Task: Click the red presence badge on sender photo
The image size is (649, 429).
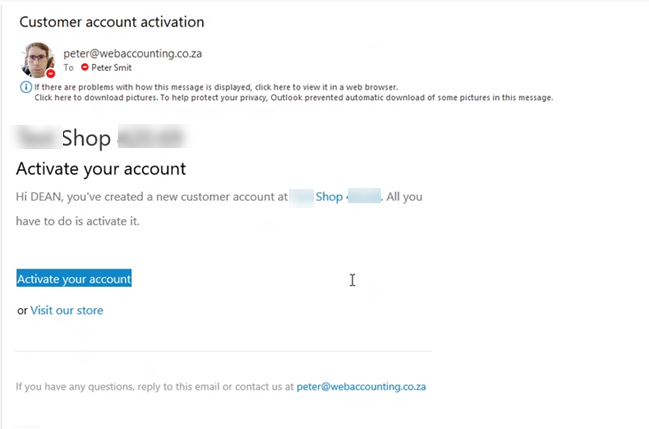Action: tap(50, 74)
